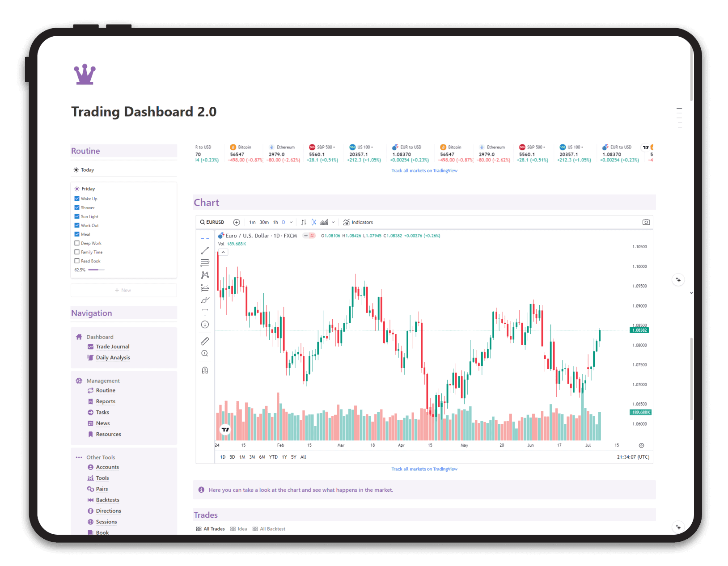728x566 pixels.
Task: Open the Backtests page link
Action: tap(108, 500)
